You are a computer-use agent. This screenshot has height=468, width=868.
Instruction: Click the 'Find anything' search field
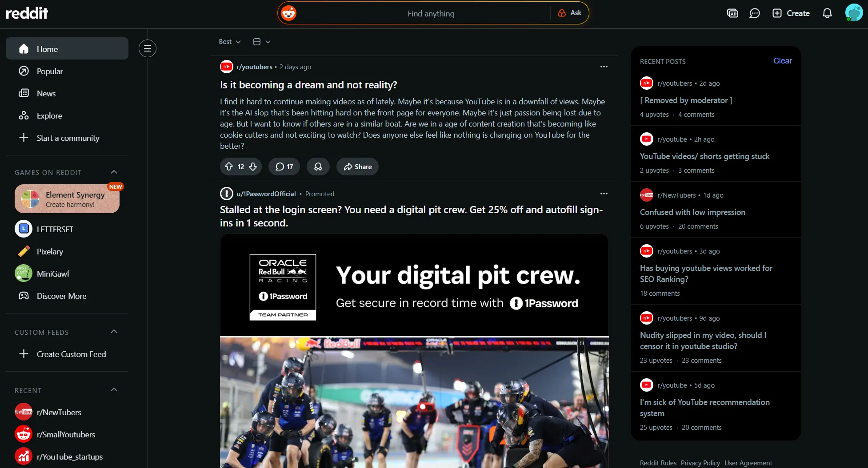tap(431, 13)
